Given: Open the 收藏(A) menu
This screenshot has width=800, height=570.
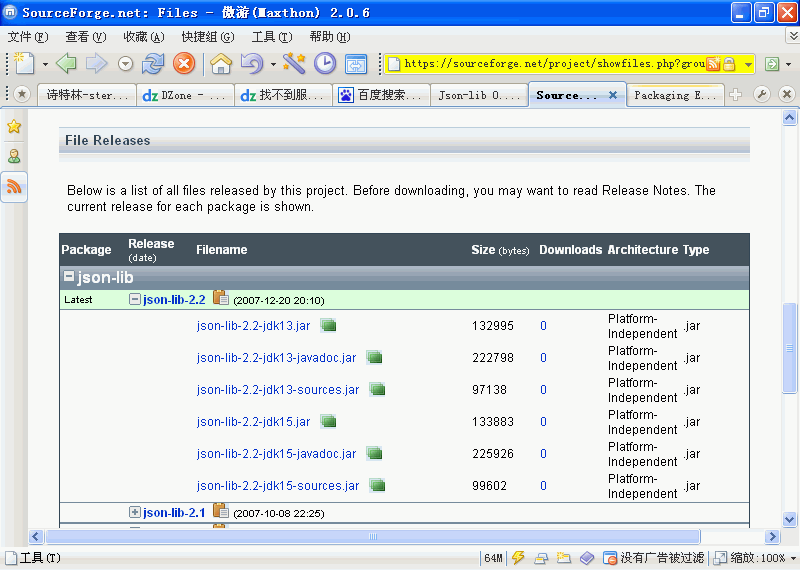Looking at the screenshot, I should coord(144,37).
